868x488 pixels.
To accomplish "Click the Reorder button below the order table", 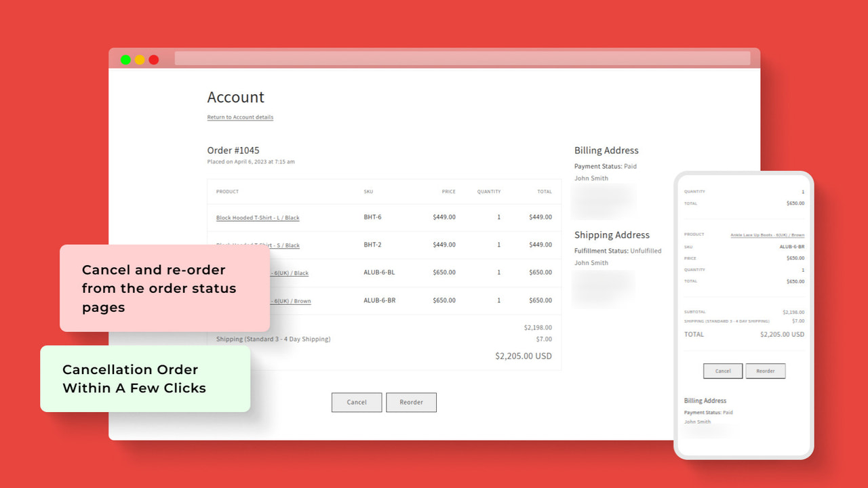I will [x=411, y=402].
